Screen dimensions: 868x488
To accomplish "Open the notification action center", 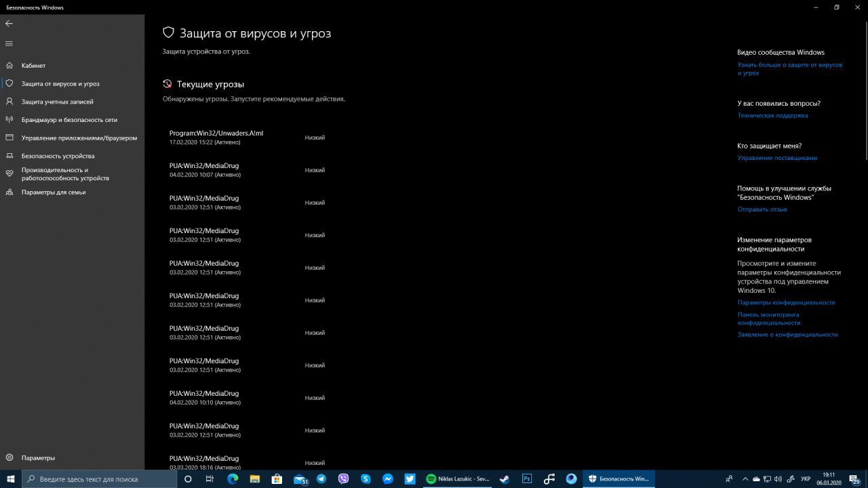I will click(x=856, y=479).
